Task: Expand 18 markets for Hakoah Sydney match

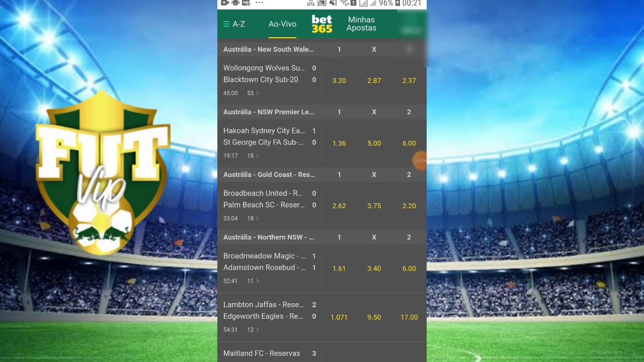Action: tap(253, 156)
